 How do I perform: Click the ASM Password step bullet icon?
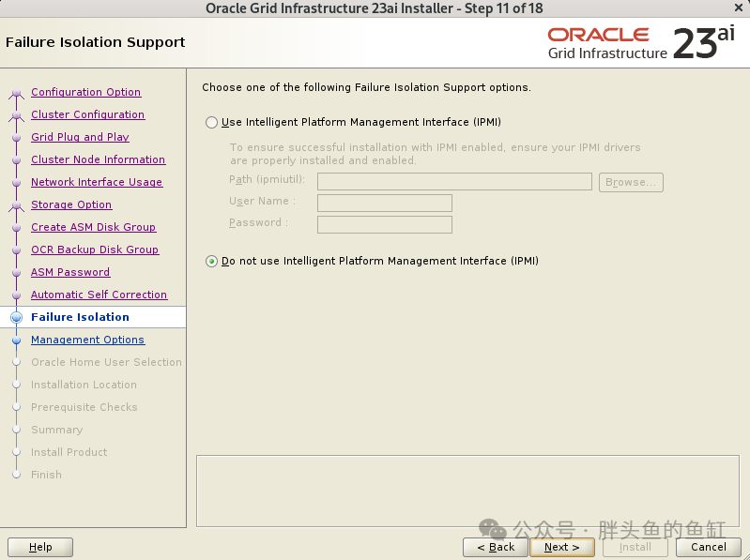[x=16, y=272]
